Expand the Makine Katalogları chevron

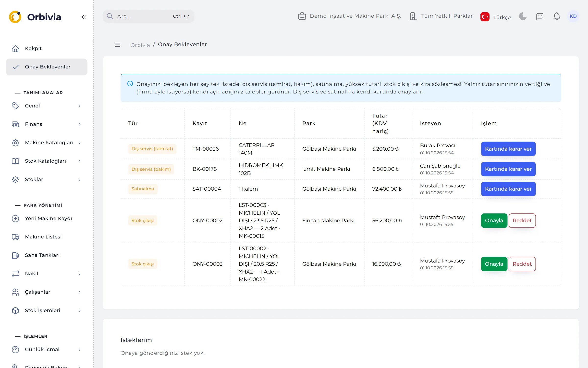[x=79, y=143]
